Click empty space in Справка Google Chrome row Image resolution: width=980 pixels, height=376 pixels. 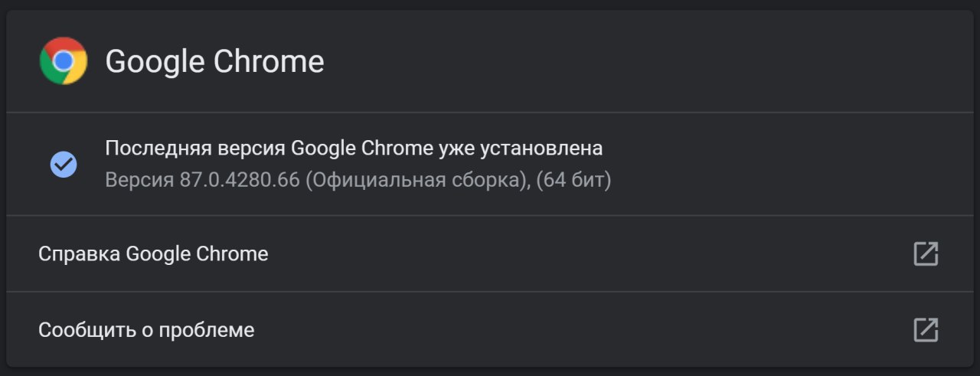(590, 253)
